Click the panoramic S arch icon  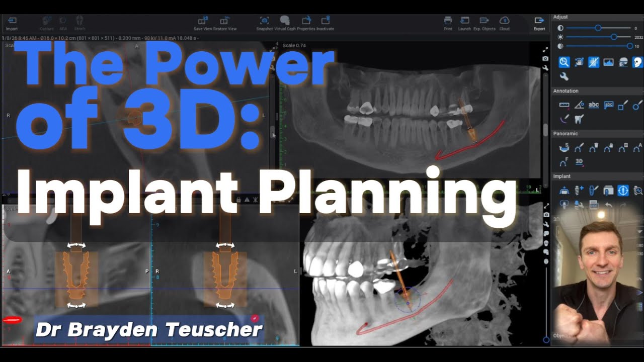point(564,148)
